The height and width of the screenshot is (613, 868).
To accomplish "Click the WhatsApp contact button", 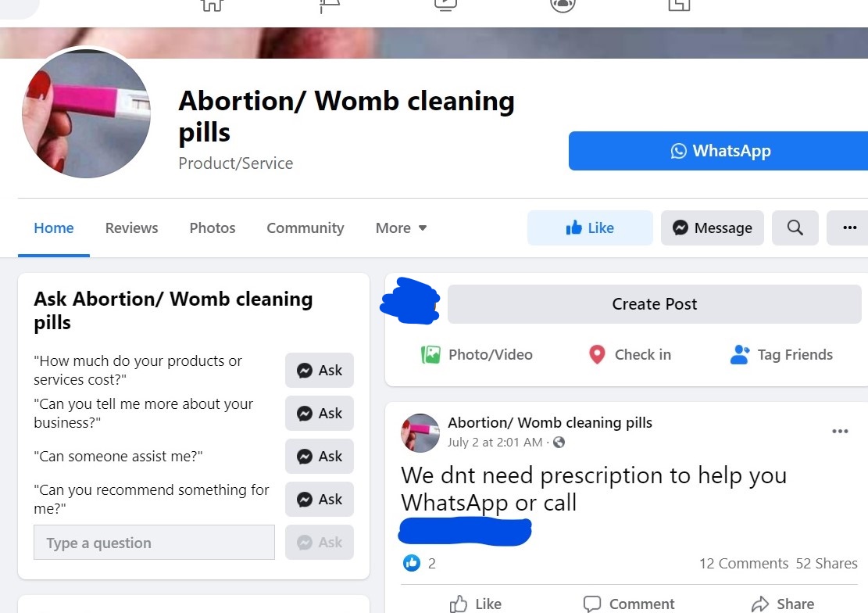I will 719,151.
